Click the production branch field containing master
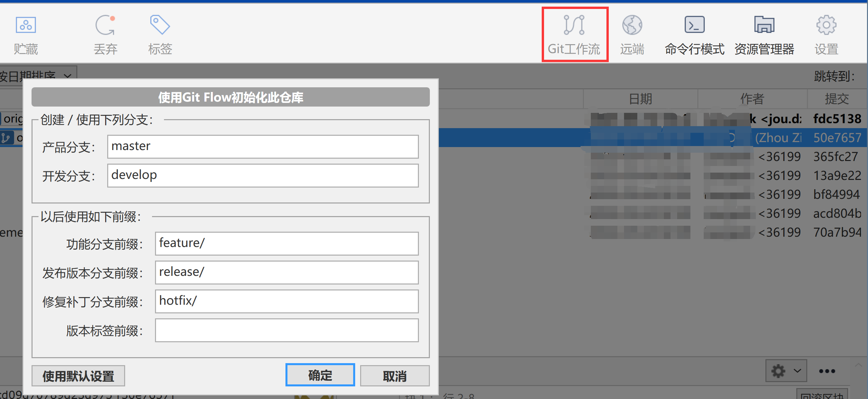 pyautogui.click(x=263, y=147)
